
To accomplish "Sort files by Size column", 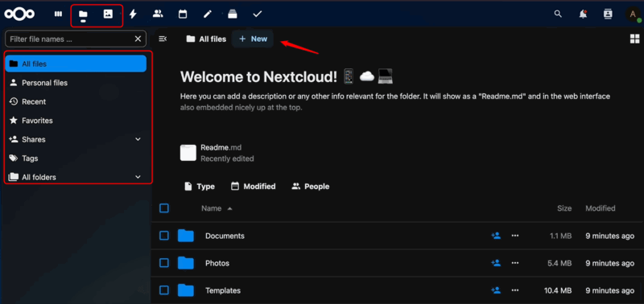I will point(564,208).
